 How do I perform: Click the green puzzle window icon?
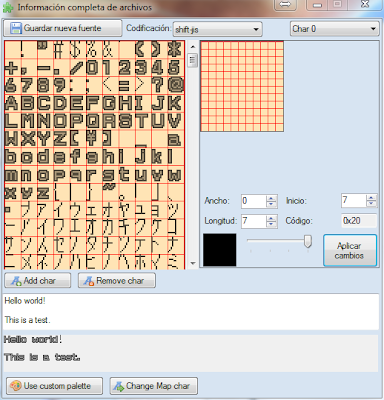(8, 7)
